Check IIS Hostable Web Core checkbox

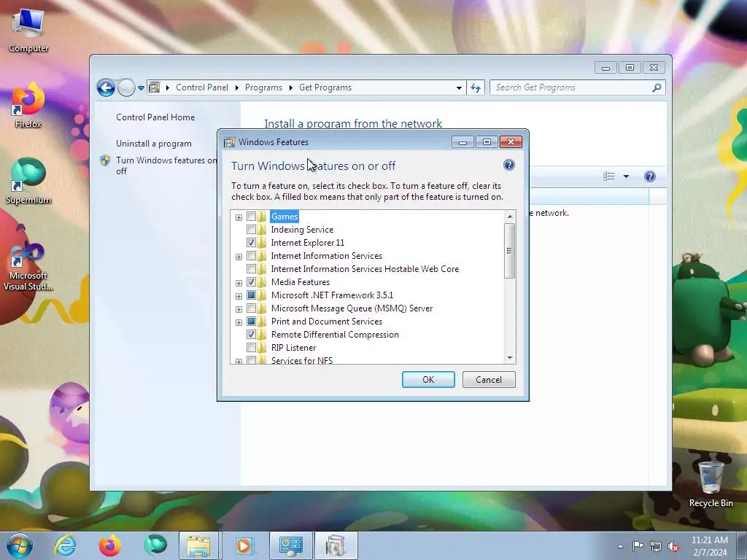tap(251, 268)
